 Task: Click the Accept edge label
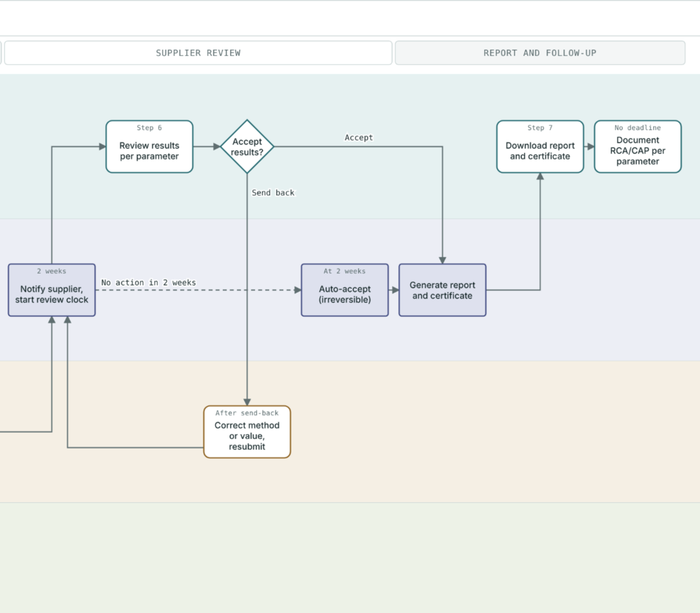coord(359,138)
